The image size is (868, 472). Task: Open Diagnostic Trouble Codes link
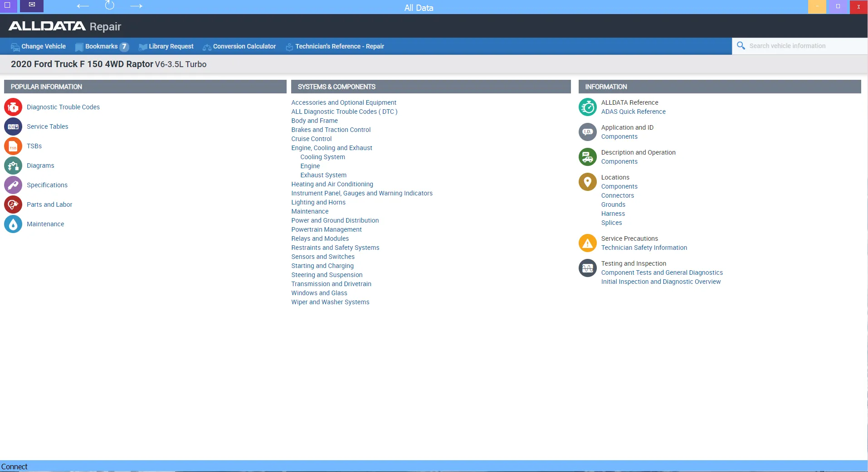[x=63, y=107]
